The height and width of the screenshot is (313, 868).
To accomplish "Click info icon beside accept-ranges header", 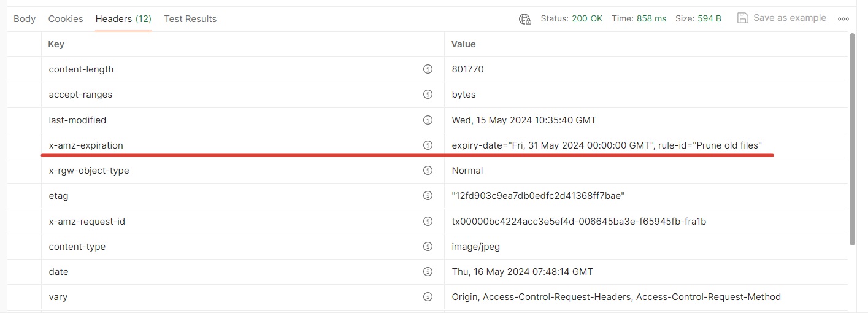I will point(428,95).
